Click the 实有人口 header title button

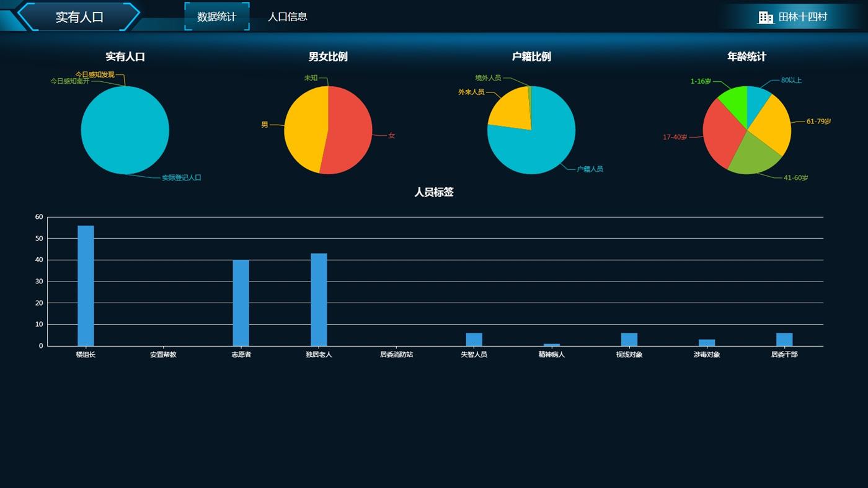coord(79,17)
